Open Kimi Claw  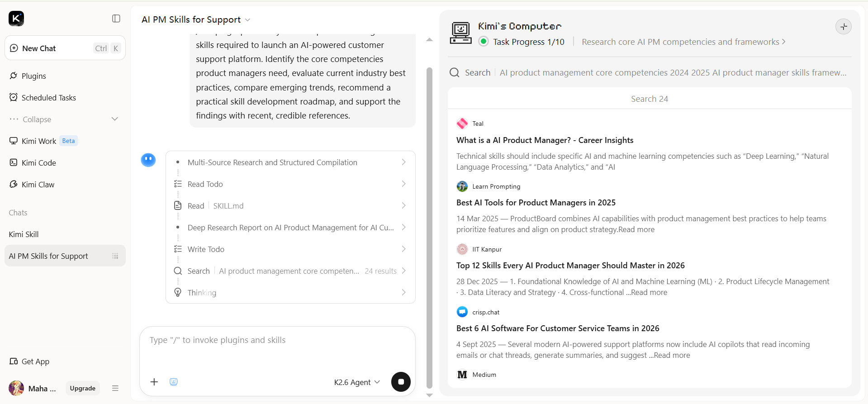pyautogui.click(x=65, y=185)
